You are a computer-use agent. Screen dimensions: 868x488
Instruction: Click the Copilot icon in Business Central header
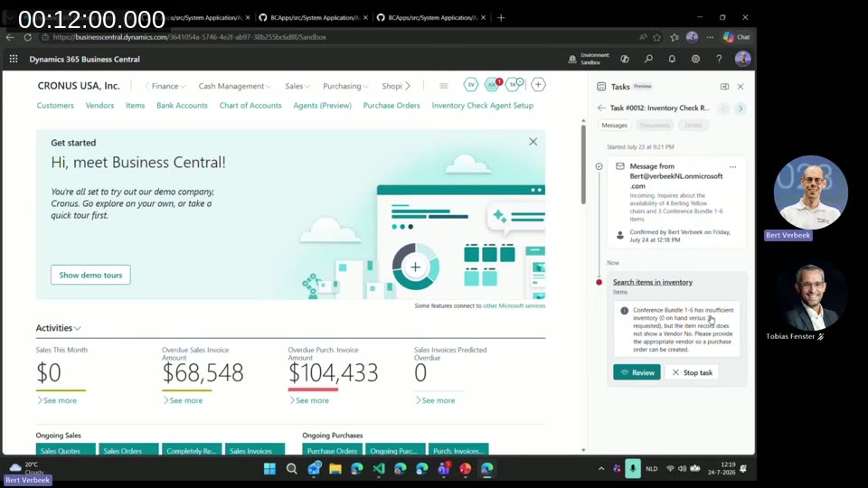coord(625,59)
